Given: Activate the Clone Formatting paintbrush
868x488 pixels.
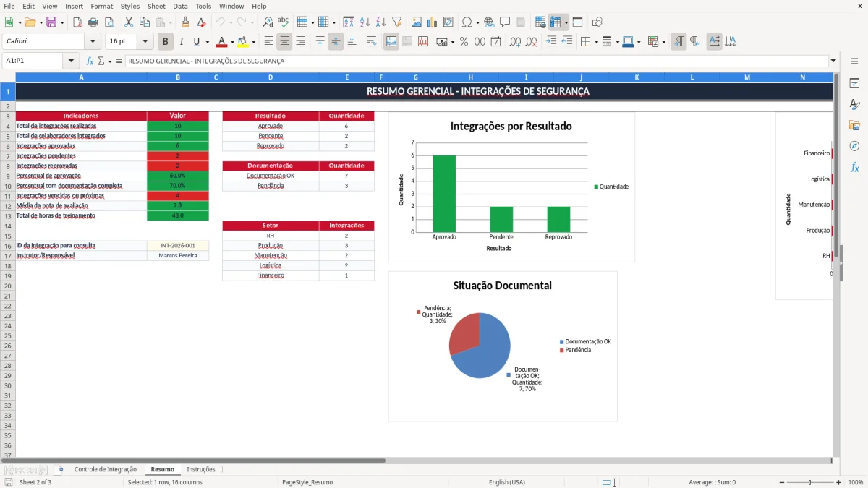Looking at the screenshot, I should 185,22.
